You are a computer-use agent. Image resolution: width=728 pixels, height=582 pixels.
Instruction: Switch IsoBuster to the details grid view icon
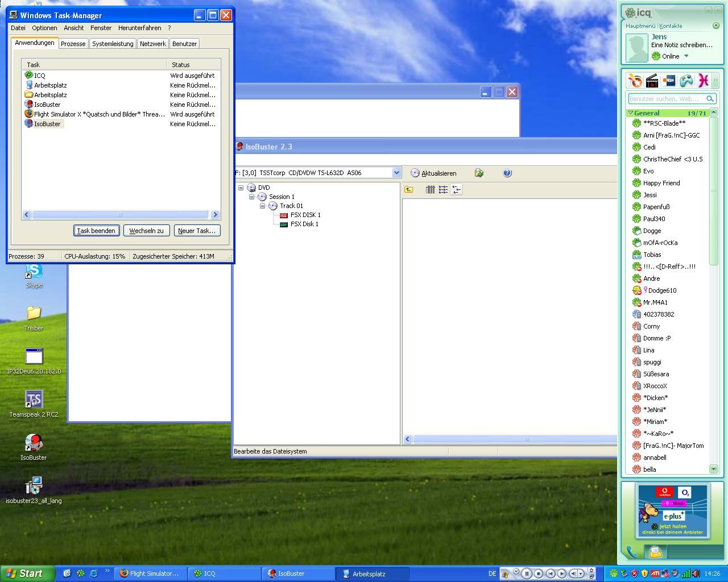click(431, 190)
